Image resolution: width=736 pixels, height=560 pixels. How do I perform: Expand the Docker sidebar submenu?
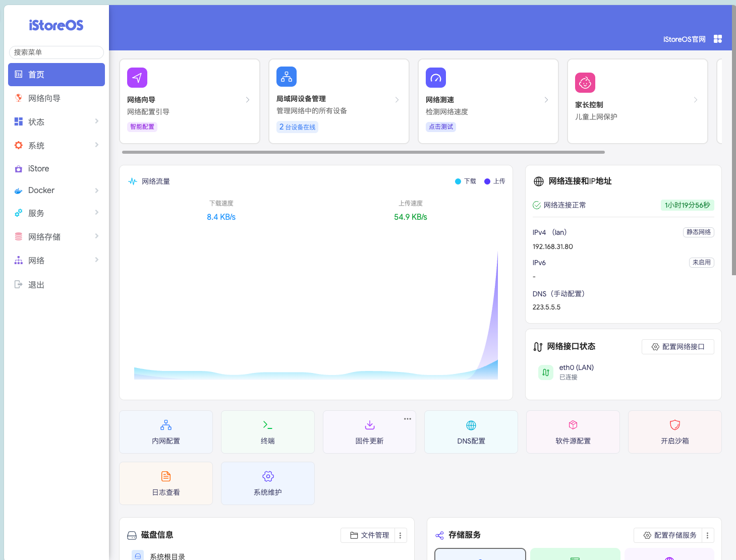point(56,191)
